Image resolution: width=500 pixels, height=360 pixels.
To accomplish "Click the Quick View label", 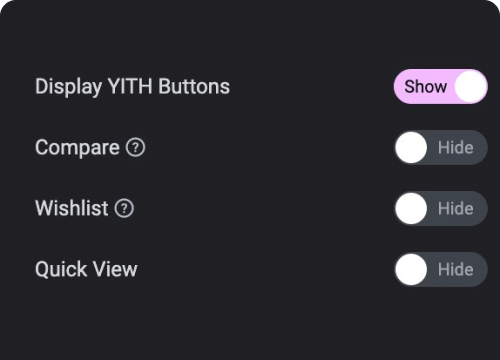I will [86, 269].
